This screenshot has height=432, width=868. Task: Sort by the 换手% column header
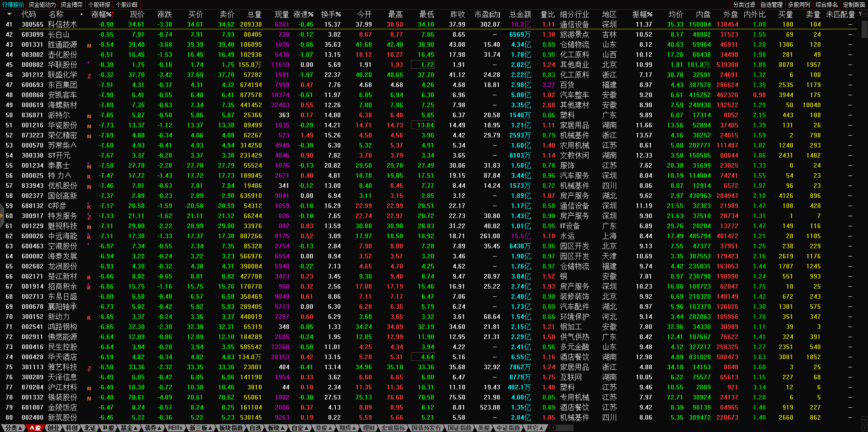[x=330, y=14]
